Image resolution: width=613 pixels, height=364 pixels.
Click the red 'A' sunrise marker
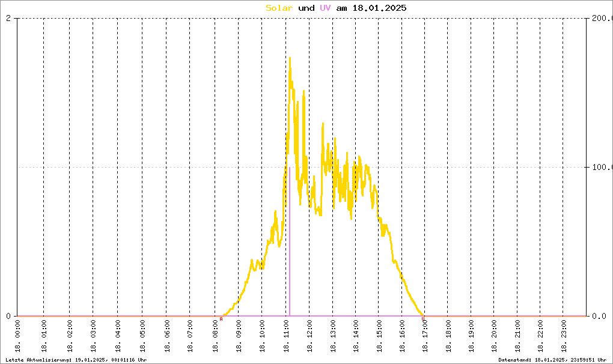pyautogui.click(x=221, y=319)
